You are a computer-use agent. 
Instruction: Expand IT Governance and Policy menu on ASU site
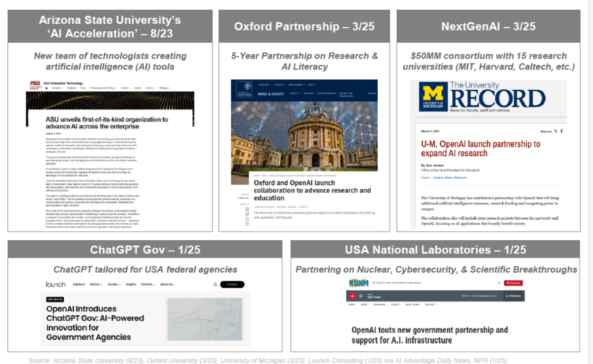click(103, 88)
